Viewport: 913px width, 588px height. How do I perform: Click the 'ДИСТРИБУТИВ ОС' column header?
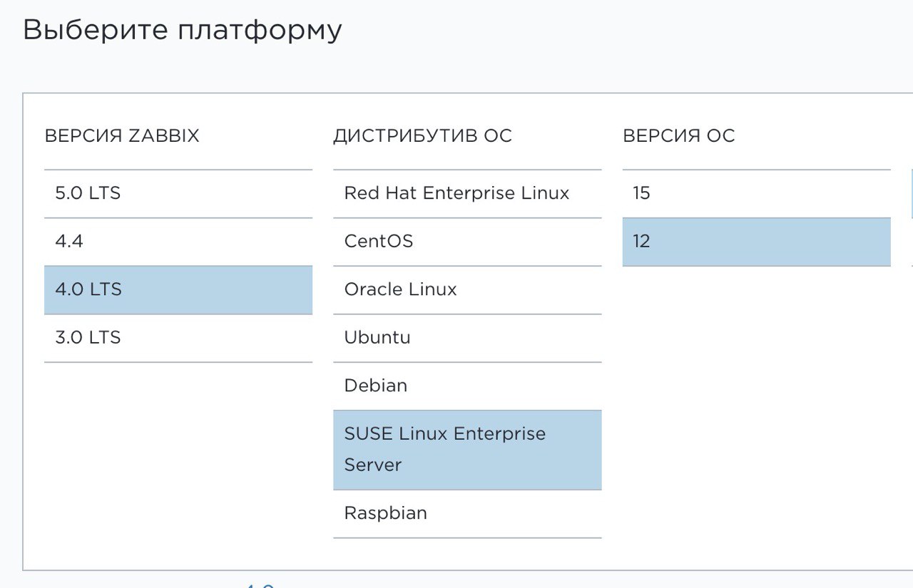pos(422,136)
